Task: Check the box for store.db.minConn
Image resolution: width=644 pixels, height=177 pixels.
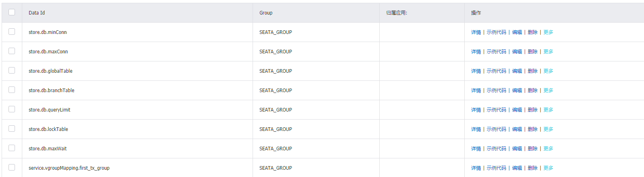Action: pyautogui.click(x=12, y=32)
